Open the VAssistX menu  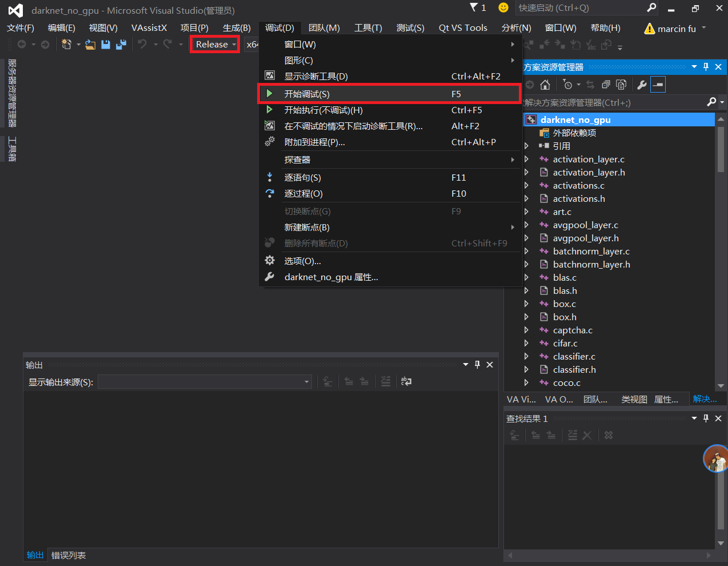click(149, 28)
